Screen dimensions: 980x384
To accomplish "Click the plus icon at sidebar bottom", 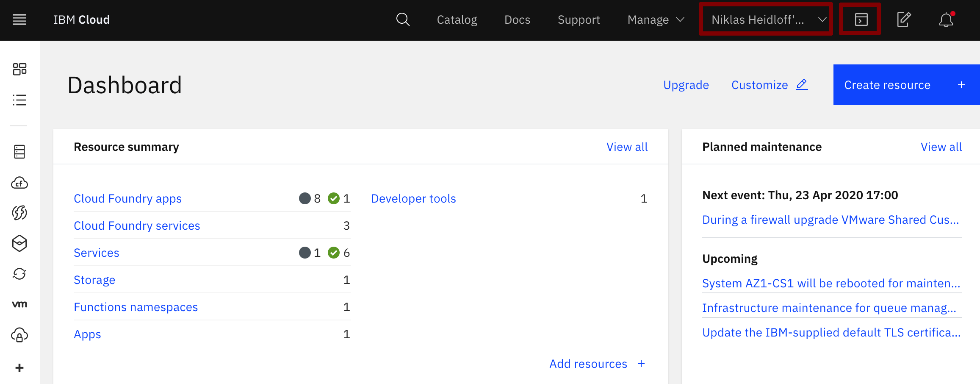I will click(x=19, y=367).
